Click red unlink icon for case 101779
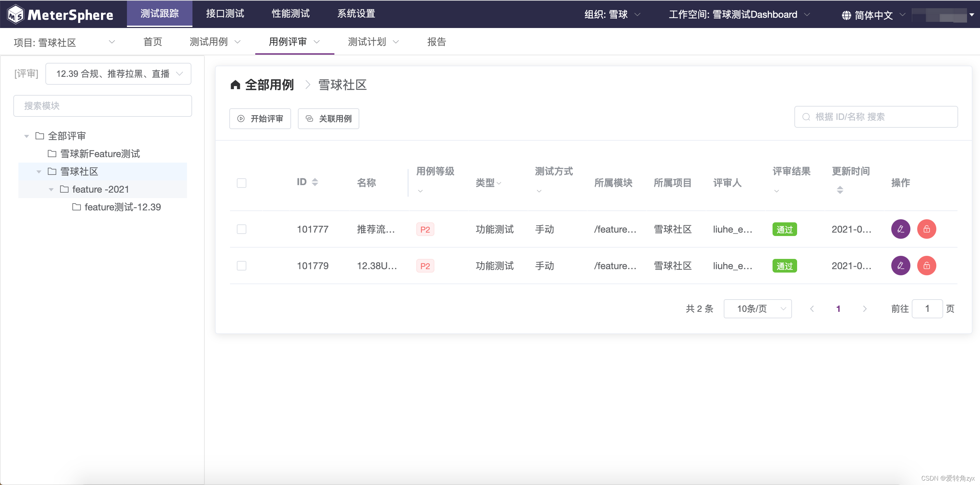980x485 pixels. pos(926,266)
